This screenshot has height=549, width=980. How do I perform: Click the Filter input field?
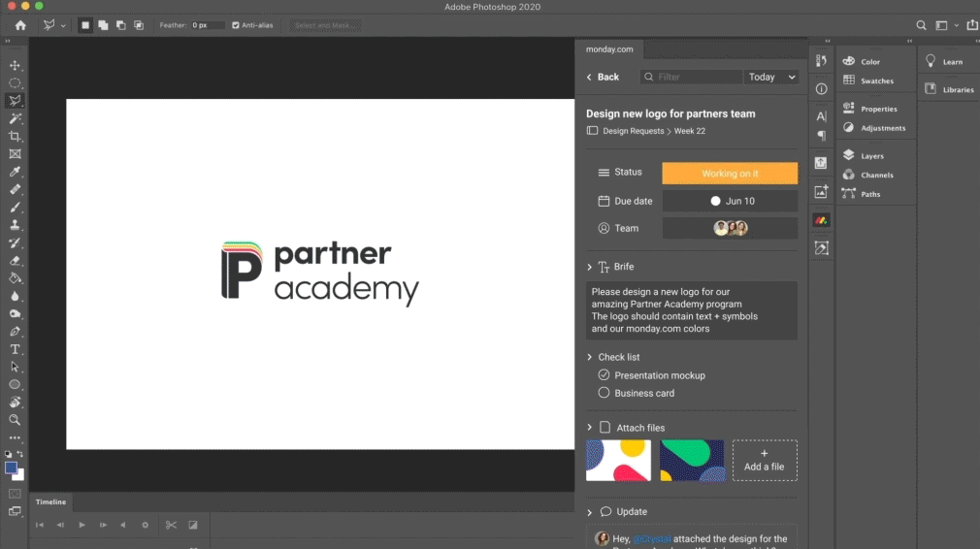[691, 77]
